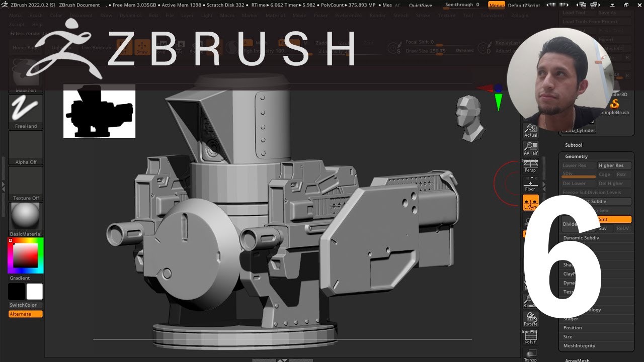Toggle the Menus button in title bar
Image resolution: width=644 pixels, height=362 pixels.
497,5
